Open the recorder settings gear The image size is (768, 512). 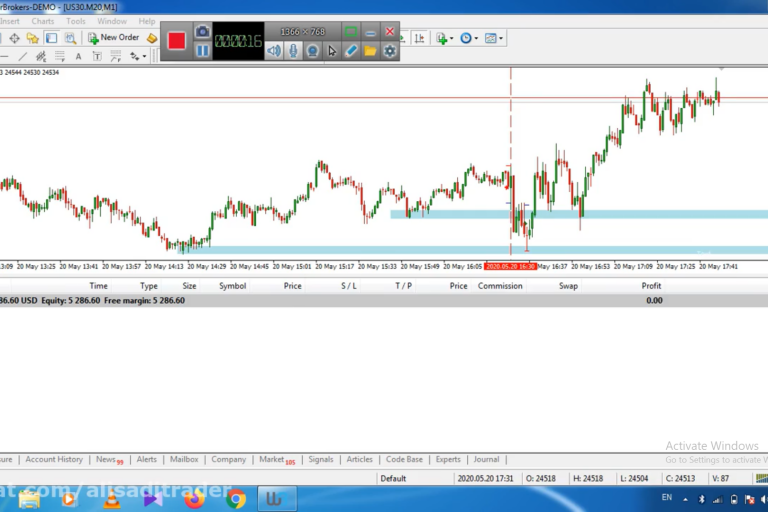coord(389,50)
